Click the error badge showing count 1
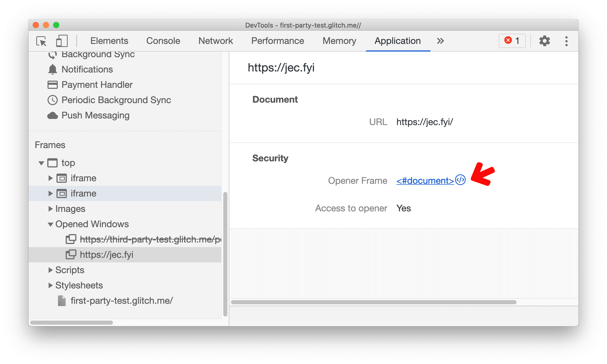The width and height of the screenshot is (607, 364). coord(513,41)
